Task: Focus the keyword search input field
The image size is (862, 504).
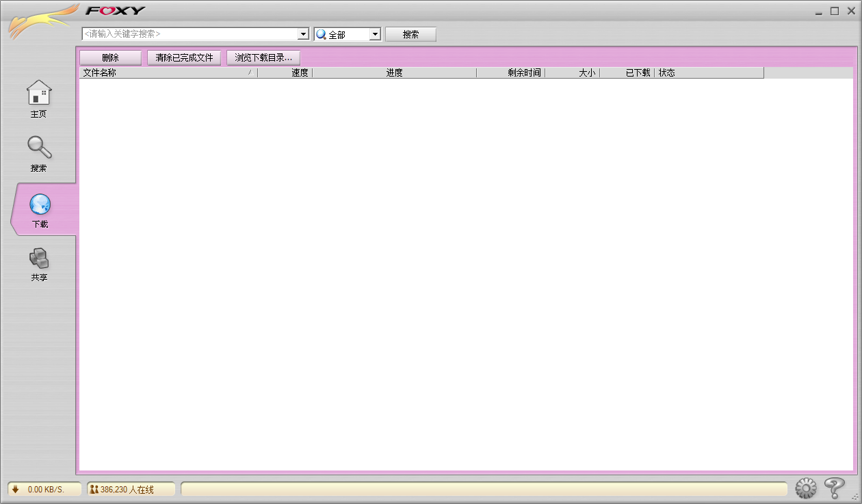Action: (190, 34)
